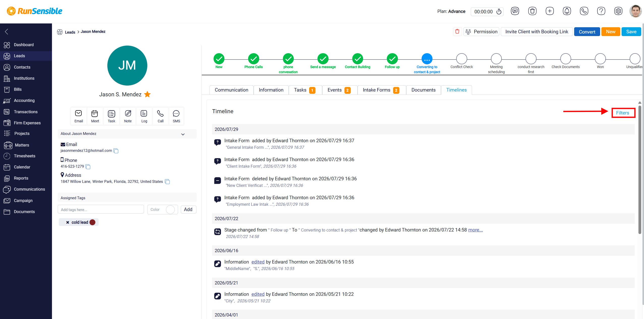Expand the stage change details via more...

[x=475, y=230]
